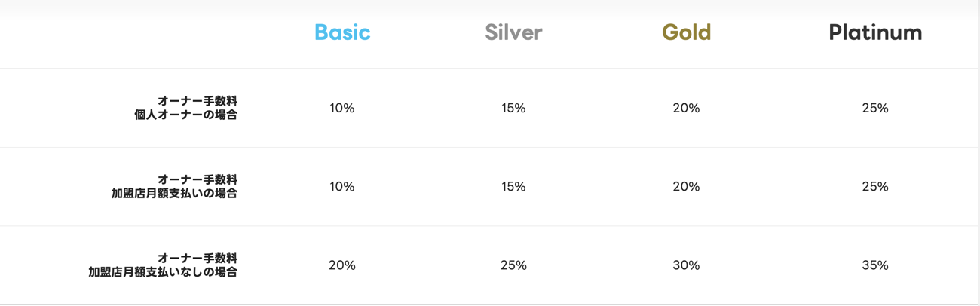Viewport: 980px width, 306px height.
Task: Click Platinum 25% for 個人オーナー row
Action: click(x=875, y=108)
